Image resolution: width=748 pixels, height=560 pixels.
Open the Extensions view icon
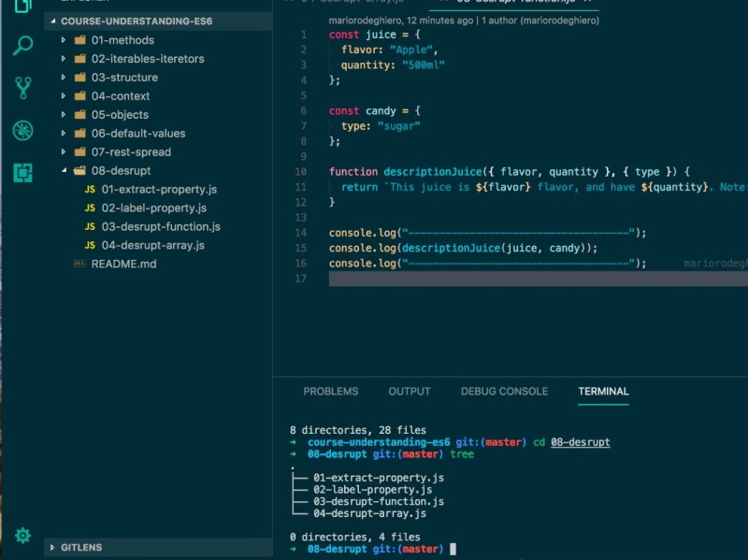22,172
